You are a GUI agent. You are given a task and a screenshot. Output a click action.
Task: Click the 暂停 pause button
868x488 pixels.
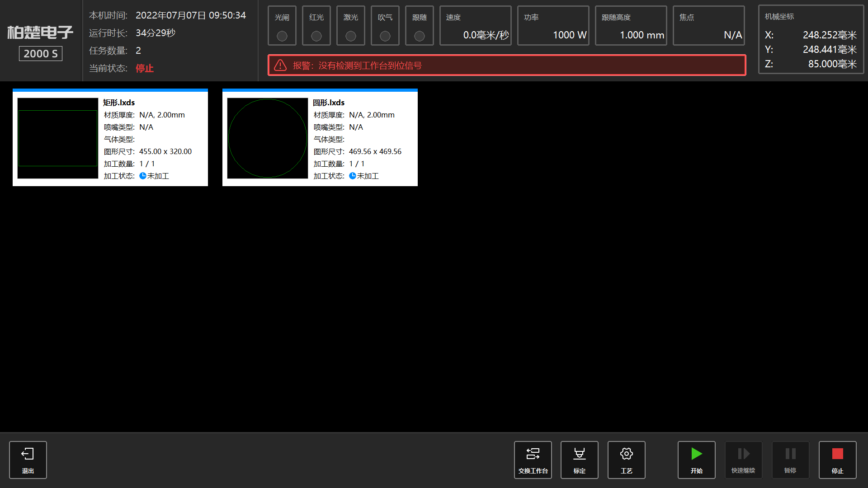click(x=790, y=460)
